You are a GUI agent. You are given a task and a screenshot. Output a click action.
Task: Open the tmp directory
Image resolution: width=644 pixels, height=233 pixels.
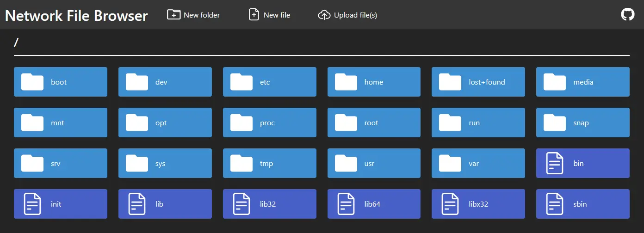pos(270,163)
